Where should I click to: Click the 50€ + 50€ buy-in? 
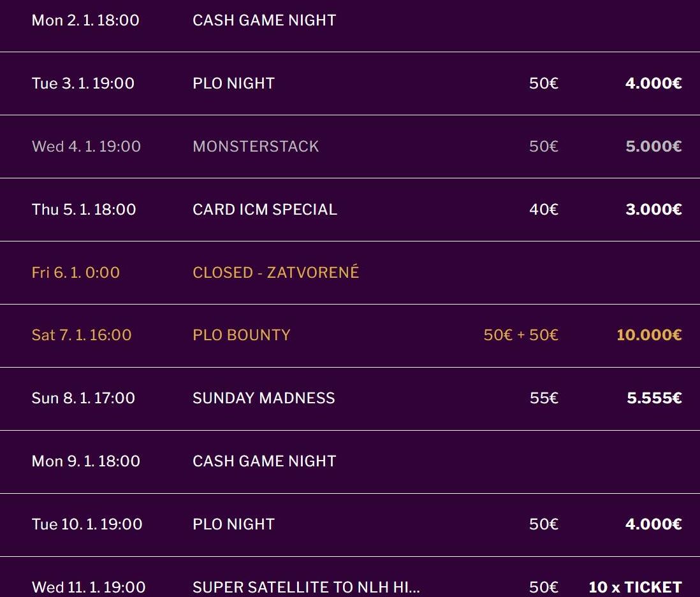[520, 335]
